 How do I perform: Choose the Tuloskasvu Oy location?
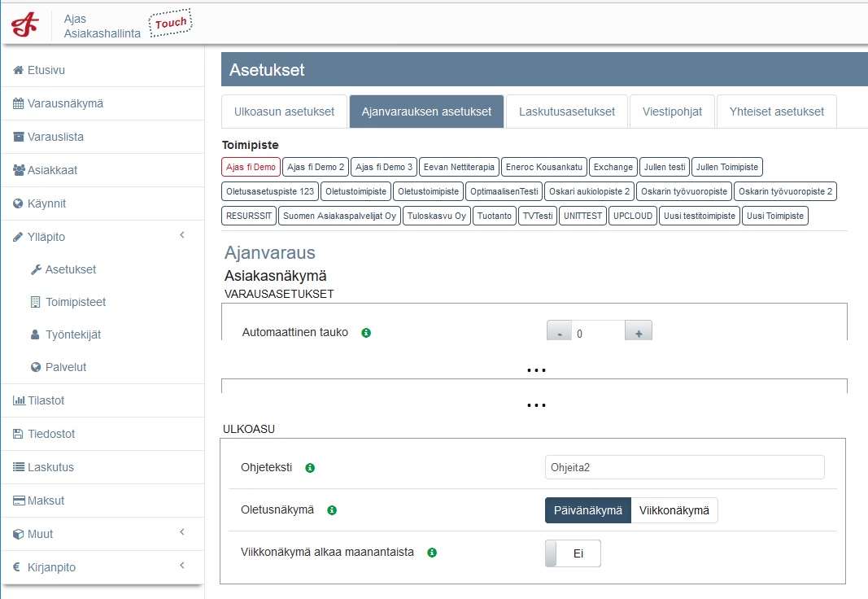437,216
